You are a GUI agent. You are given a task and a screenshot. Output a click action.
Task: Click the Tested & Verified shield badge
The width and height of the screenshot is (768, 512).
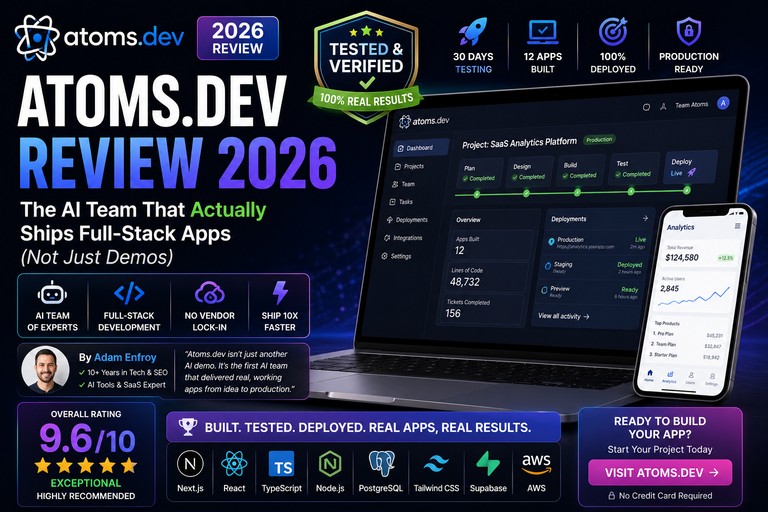pyautogui.click(x=366, y=67)
